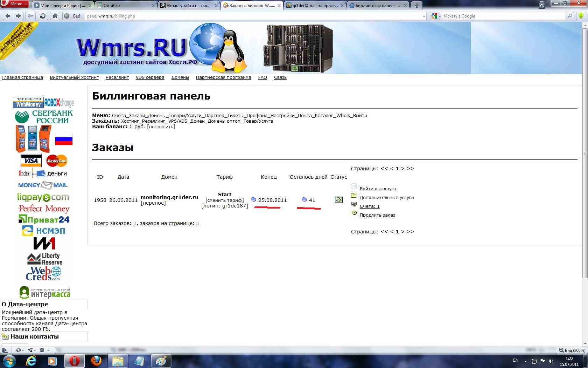
Task: Click the order status icon in the orders row
Action: (338, 200)
